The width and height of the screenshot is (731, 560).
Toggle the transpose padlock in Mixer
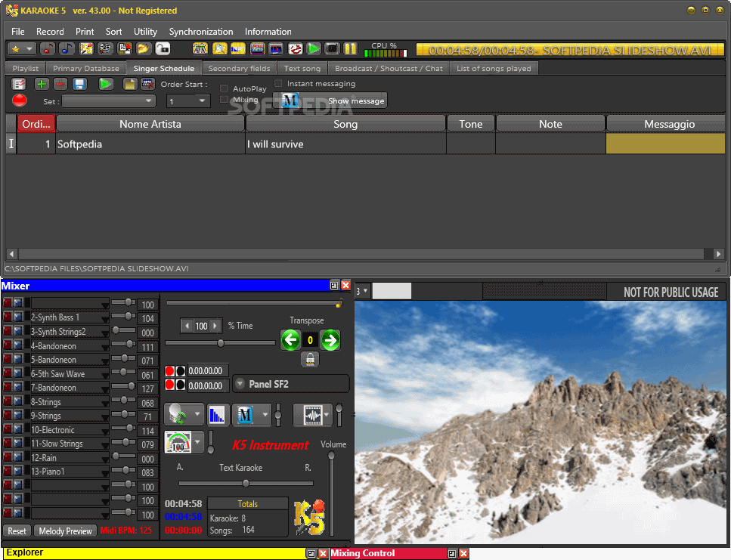[x=310, y=359]
